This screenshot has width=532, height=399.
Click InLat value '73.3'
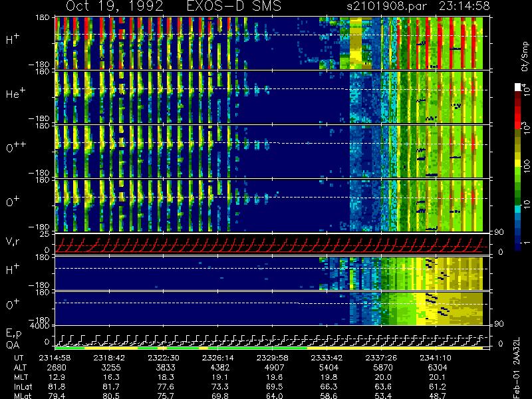(x=220, y=386)
